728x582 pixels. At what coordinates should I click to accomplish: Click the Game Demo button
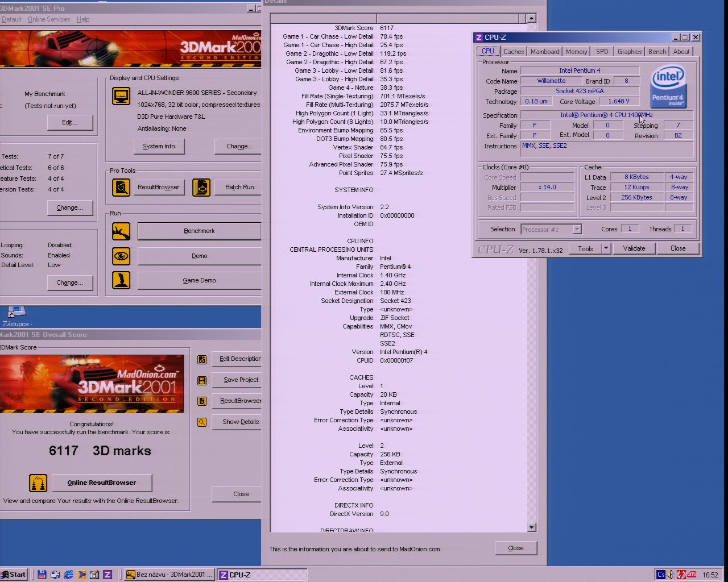[199, 280]
